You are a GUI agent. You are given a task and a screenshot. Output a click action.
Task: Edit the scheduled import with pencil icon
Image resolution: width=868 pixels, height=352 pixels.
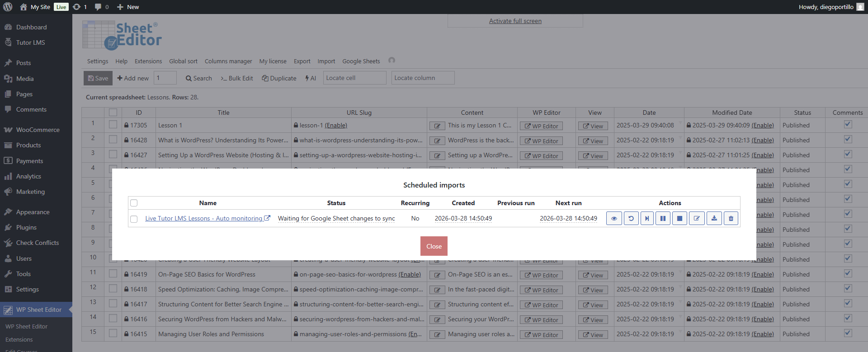pos(697,218)
